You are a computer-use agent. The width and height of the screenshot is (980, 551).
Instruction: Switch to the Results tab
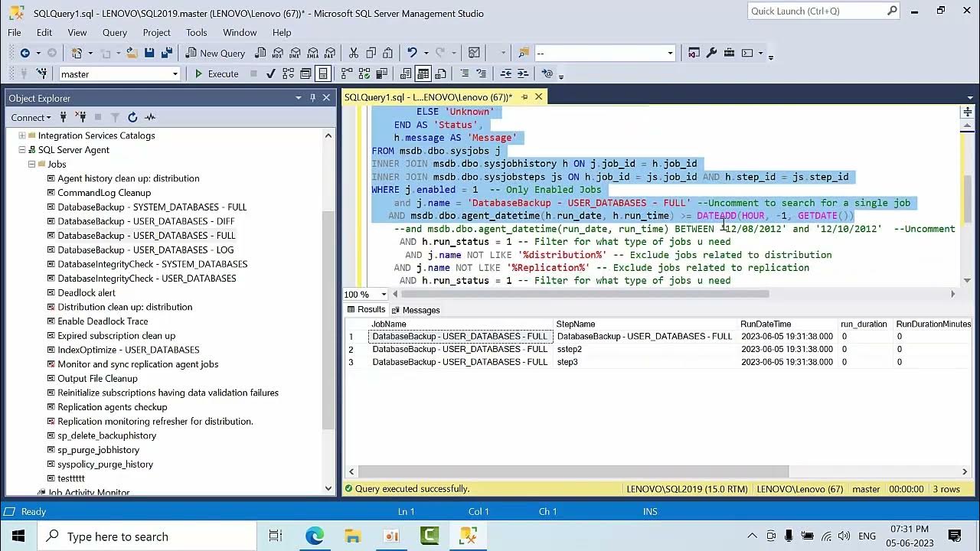365,310
